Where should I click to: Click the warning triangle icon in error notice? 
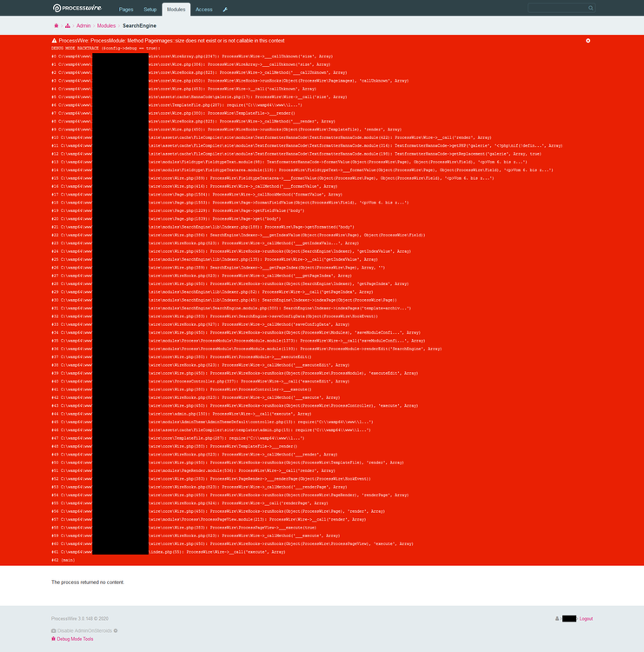tap(54, 41)
